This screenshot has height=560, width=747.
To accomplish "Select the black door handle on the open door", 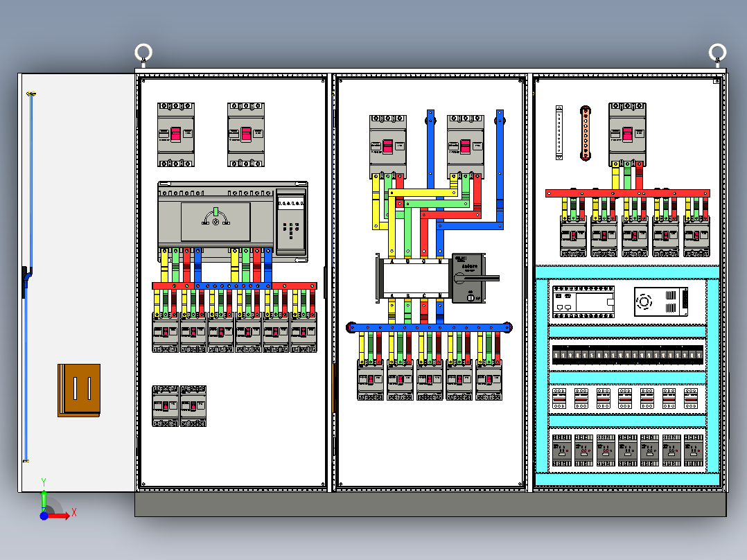I will 25,282.
